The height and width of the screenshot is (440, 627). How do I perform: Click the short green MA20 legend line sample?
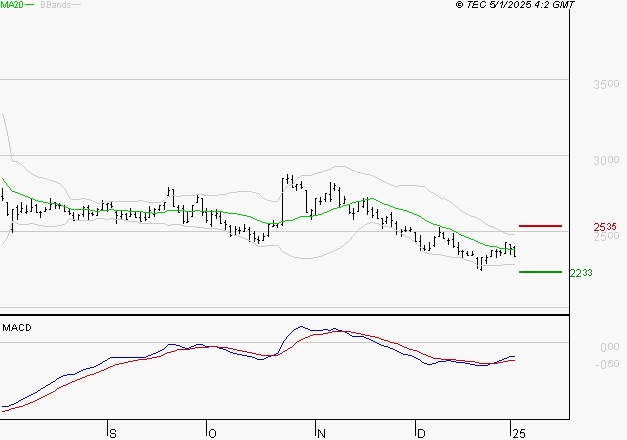[x=29, y=6]
